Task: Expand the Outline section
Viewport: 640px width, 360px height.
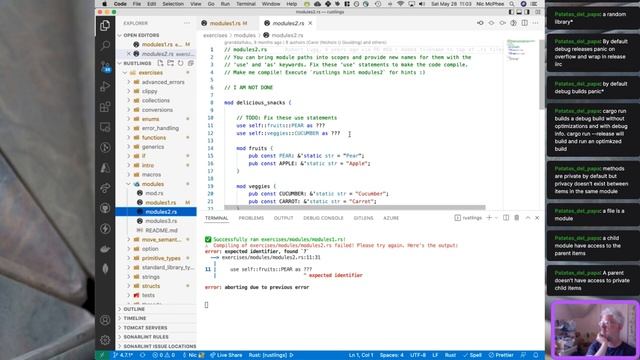Action: point(156,309)
